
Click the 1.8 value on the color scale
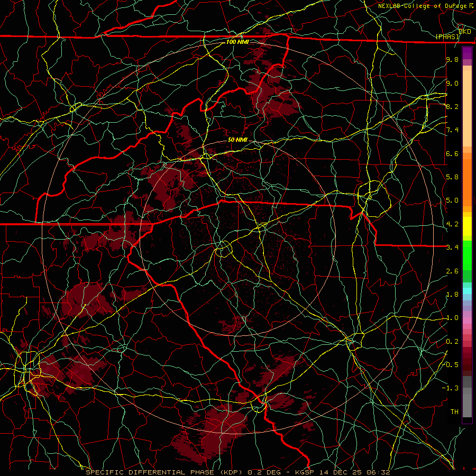452,295
